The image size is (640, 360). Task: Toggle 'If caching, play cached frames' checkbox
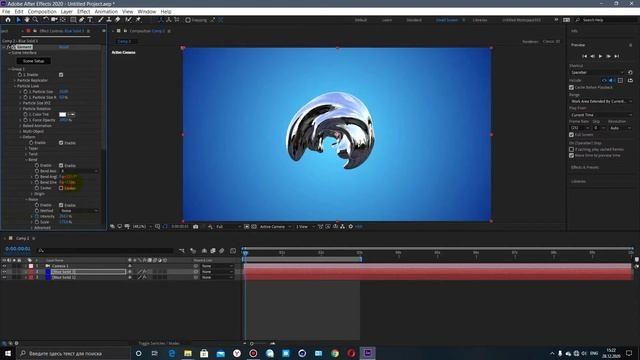pyautogui.click(x=571, y=149)
